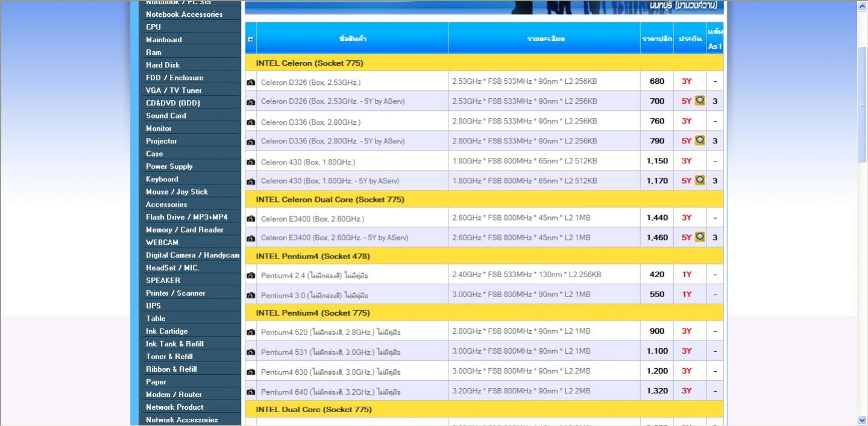The image size is (868, 426).
Task: Open camera icon beside Pentium4 640
Action: [251, 391]
